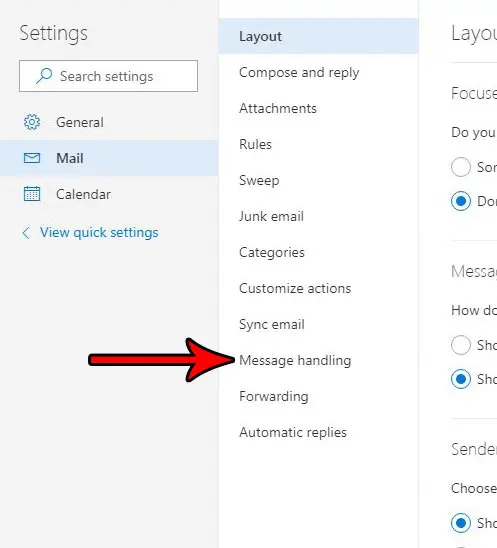The width and height of the screenshot is (497, 548).
Task: Click the Mail envelope icon
Action: click(x=32, y=158)
